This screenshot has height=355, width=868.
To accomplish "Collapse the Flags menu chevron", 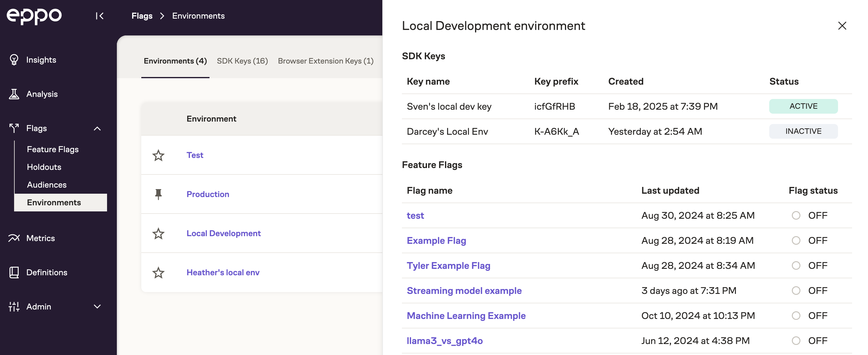I will pos(97,128).
